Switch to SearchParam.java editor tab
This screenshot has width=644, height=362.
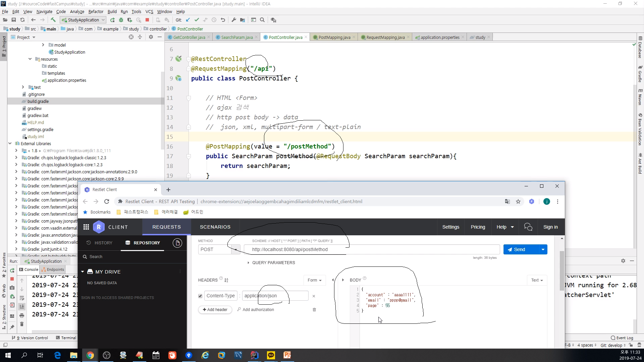point(237,37)
